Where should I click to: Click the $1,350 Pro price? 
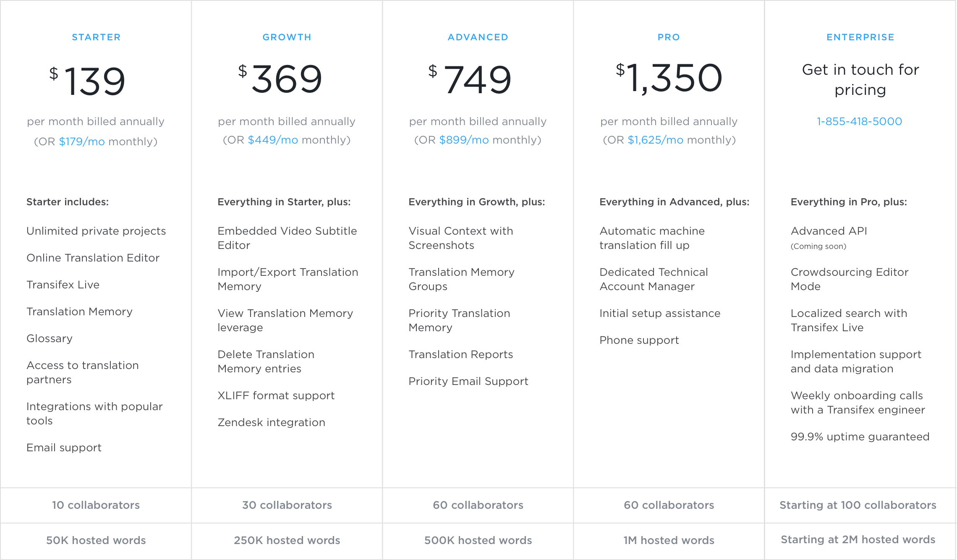pyautogui.click(x=669, y=78)
